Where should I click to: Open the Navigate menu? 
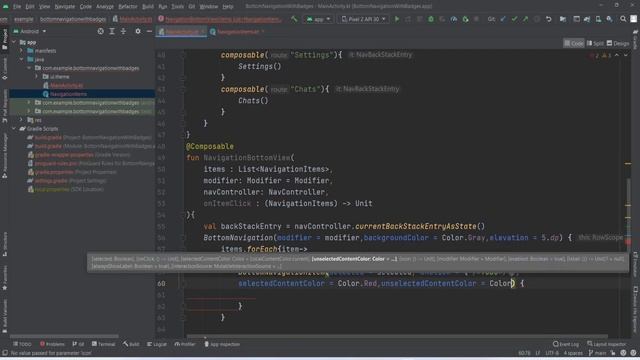(x=64, y=7)
